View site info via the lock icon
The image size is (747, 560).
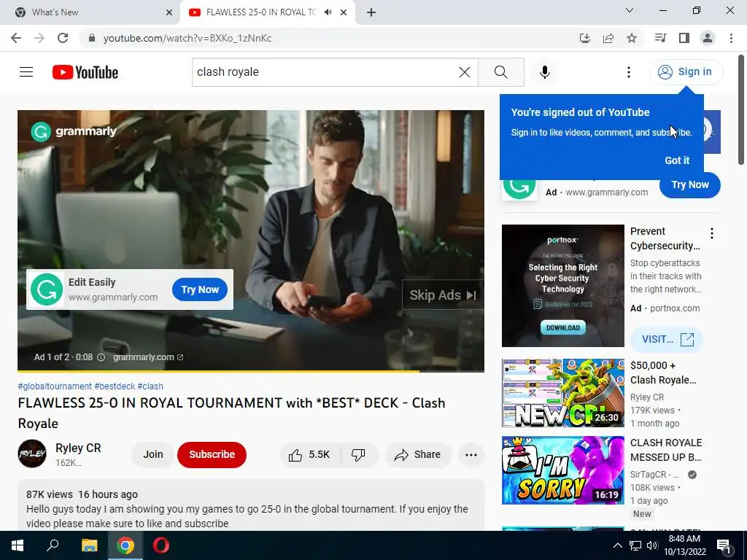[x=92, y=38]
